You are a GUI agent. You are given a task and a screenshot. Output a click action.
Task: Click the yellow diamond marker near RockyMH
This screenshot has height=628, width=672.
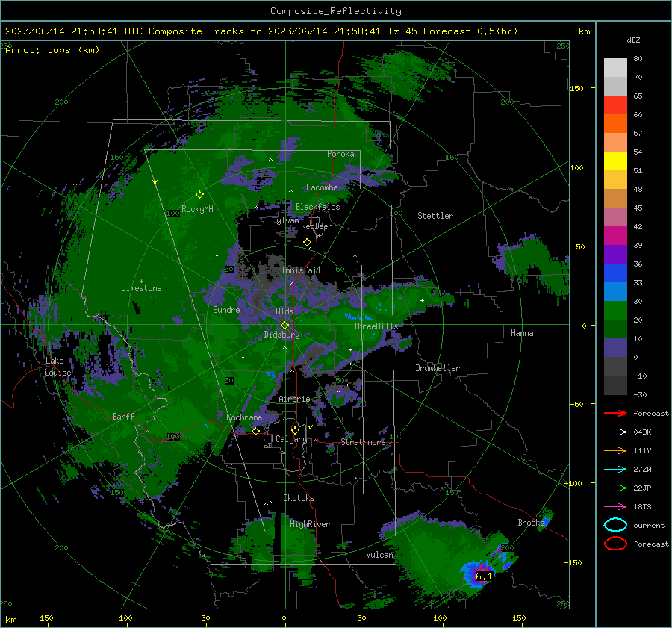click(199, 195)
